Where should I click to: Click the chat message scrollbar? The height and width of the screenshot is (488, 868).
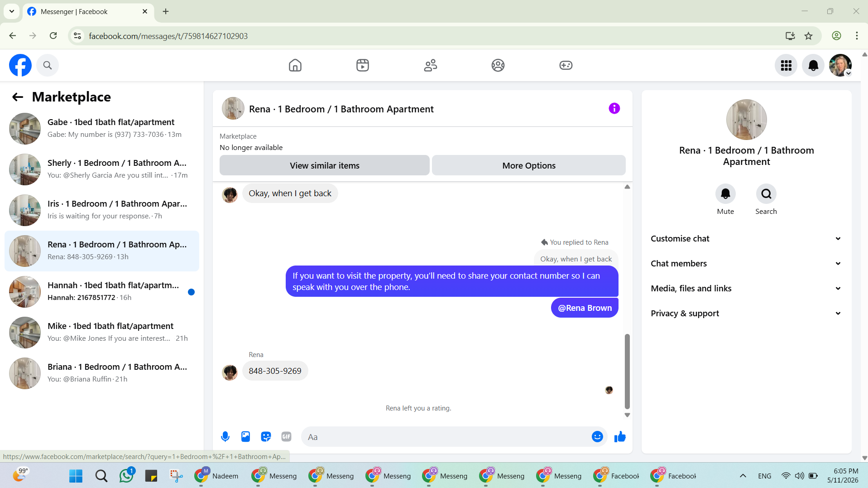pos(627,371)
